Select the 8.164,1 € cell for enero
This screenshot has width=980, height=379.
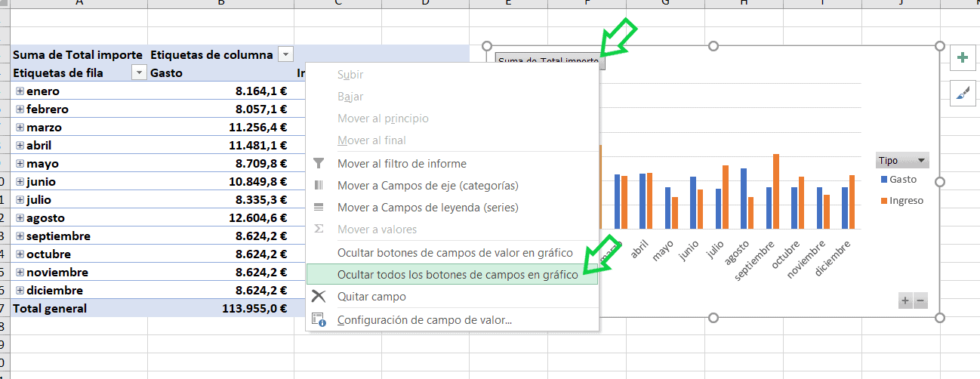(220, 91)
